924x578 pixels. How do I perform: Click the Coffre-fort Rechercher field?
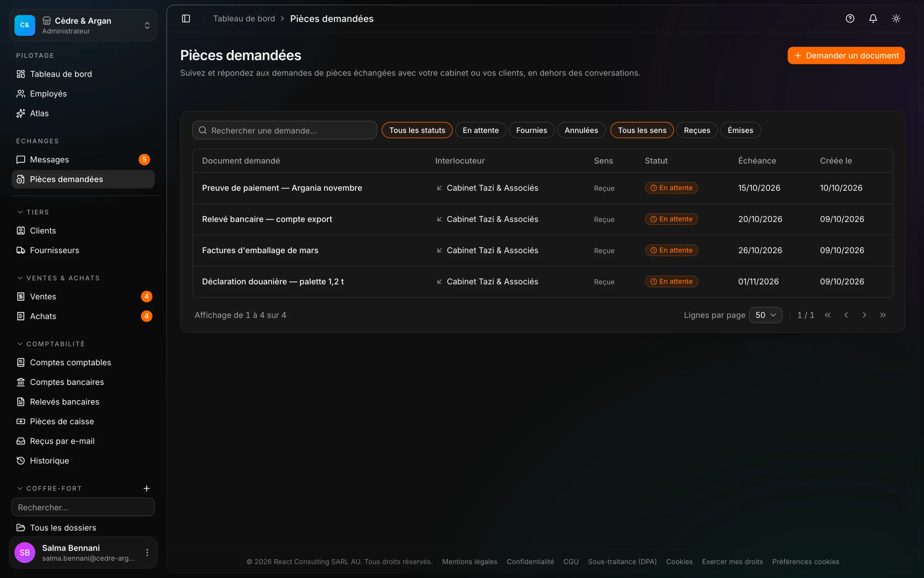click(x=83, y=507)
